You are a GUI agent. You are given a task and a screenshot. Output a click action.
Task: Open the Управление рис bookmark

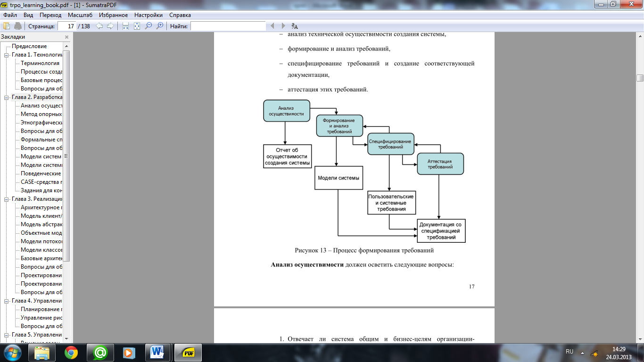pyautogui.click(x=41, y=318)
